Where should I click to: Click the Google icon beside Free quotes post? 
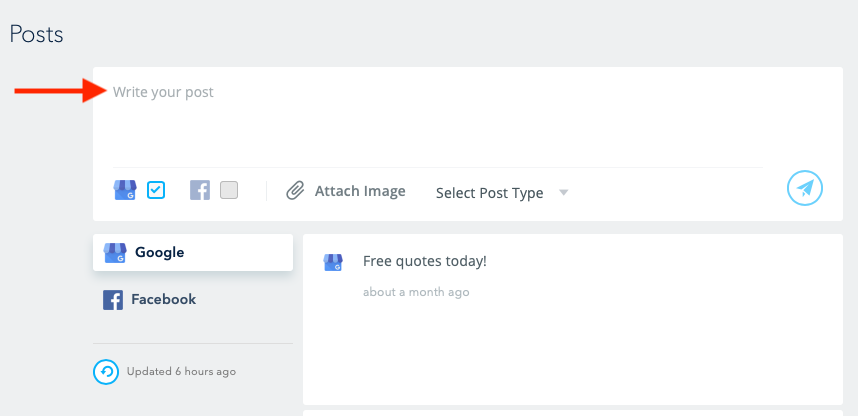333,262
